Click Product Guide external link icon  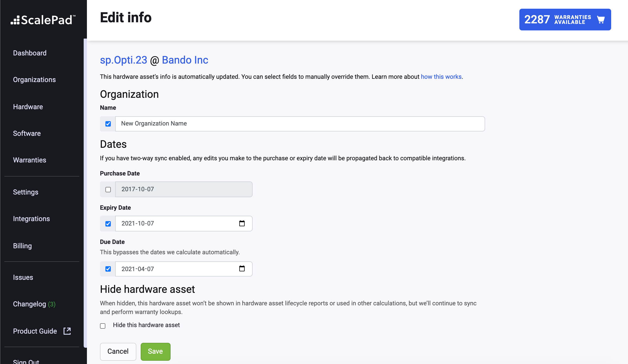pos(67,331)
